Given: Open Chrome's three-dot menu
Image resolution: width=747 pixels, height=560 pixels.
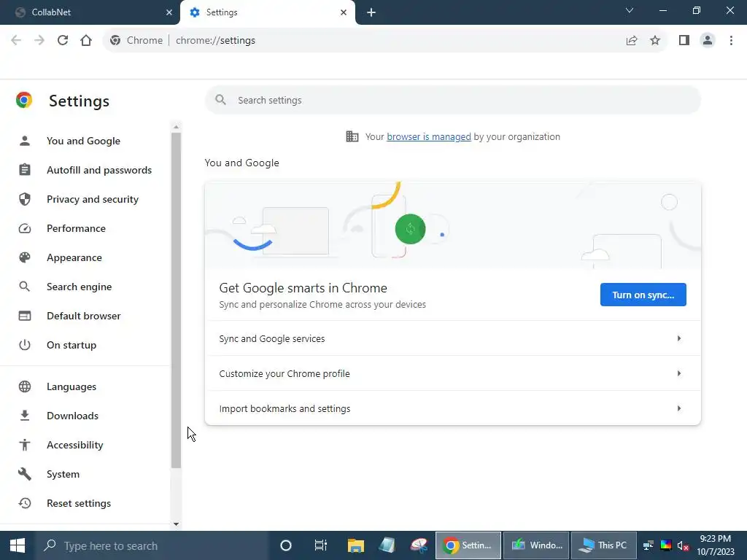Looking at the screenshot, I should (731, 41).
